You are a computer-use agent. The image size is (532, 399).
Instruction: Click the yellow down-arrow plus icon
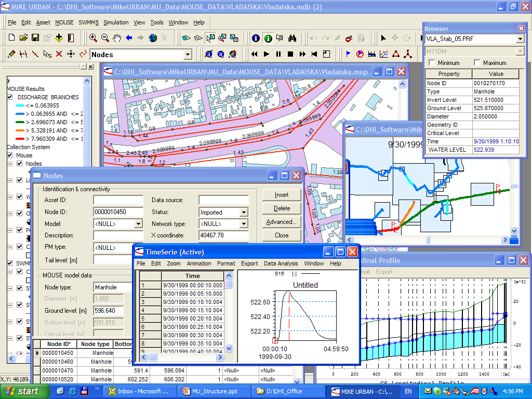pos(59,37)
